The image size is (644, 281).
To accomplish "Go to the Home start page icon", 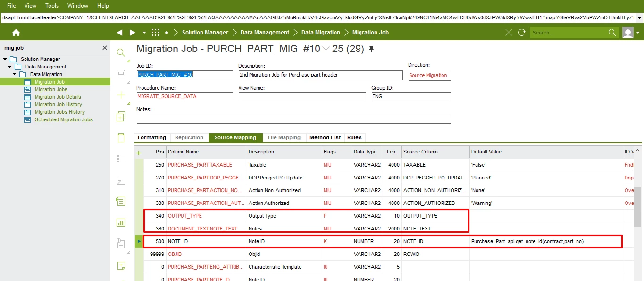I will (x=16, y=33).
